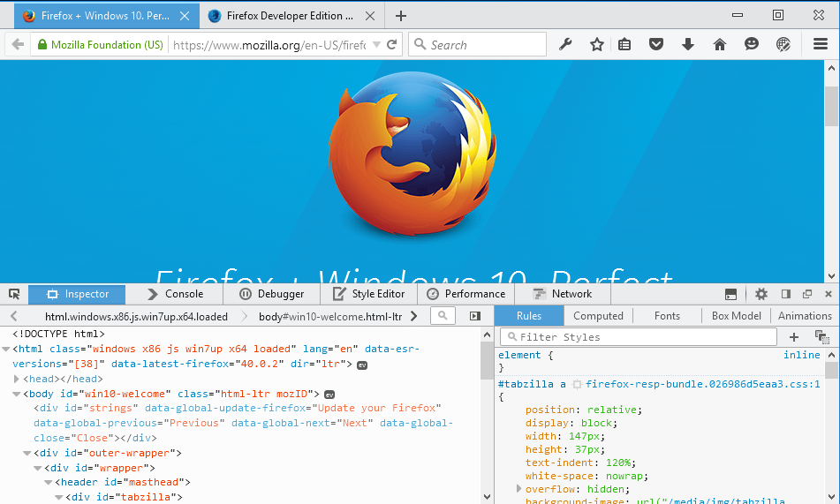This screenshot has width=840, height=504.
Task: Open the Downloads arrow icon
Action: click(x=688, y=44)
